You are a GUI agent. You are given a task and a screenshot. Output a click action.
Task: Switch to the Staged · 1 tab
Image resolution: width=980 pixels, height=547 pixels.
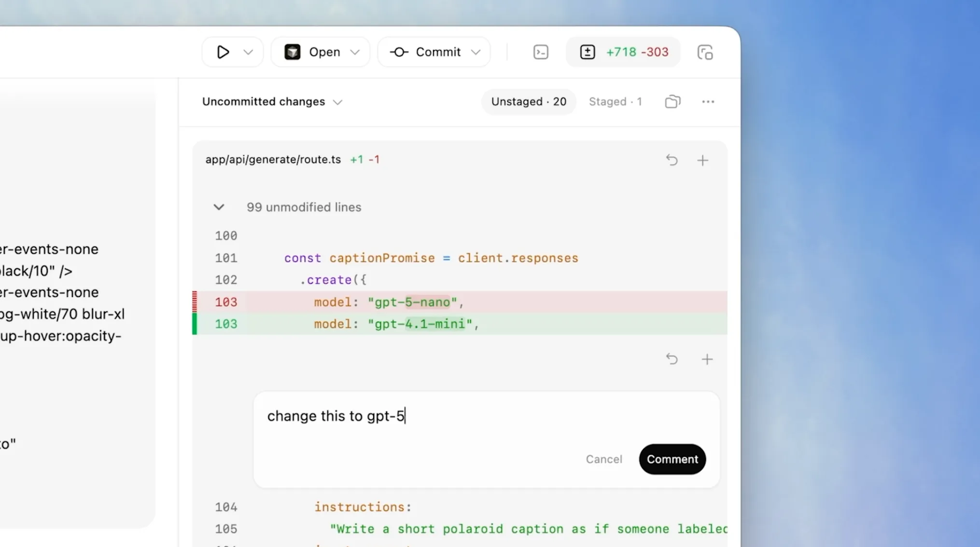615,101
